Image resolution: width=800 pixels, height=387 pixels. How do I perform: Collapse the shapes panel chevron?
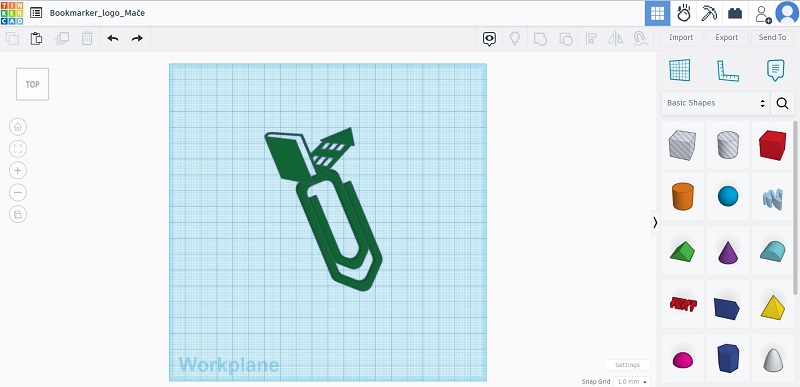point(655,222)
